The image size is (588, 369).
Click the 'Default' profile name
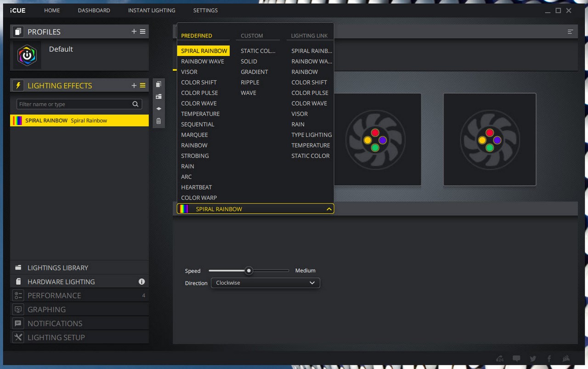[61, 49]
